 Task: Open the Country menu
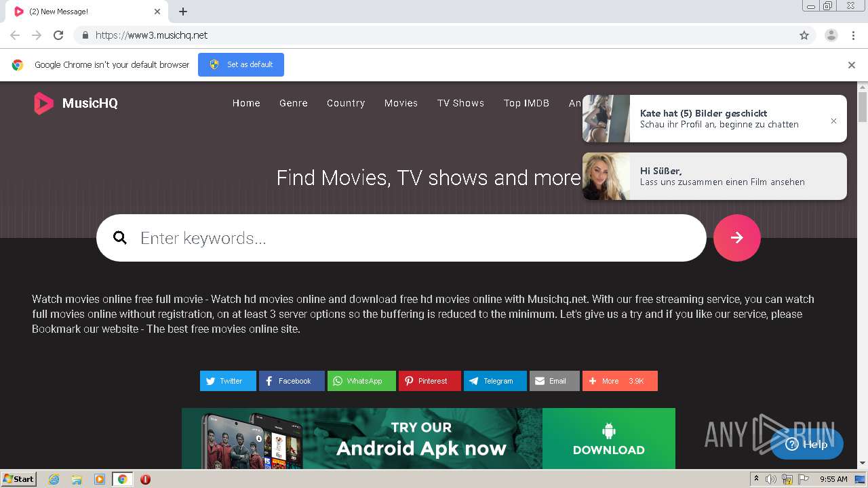[x=346, y=103]
